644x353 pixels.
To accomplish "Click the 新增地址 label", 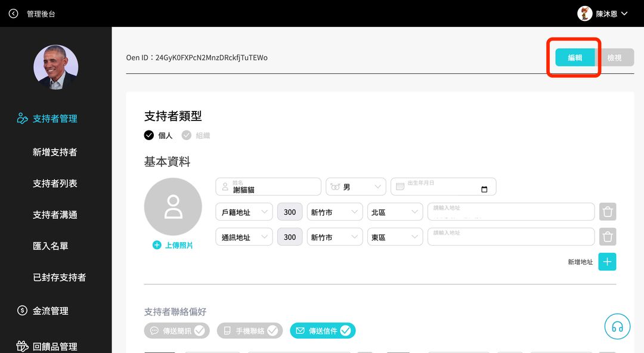I will 580,262.
